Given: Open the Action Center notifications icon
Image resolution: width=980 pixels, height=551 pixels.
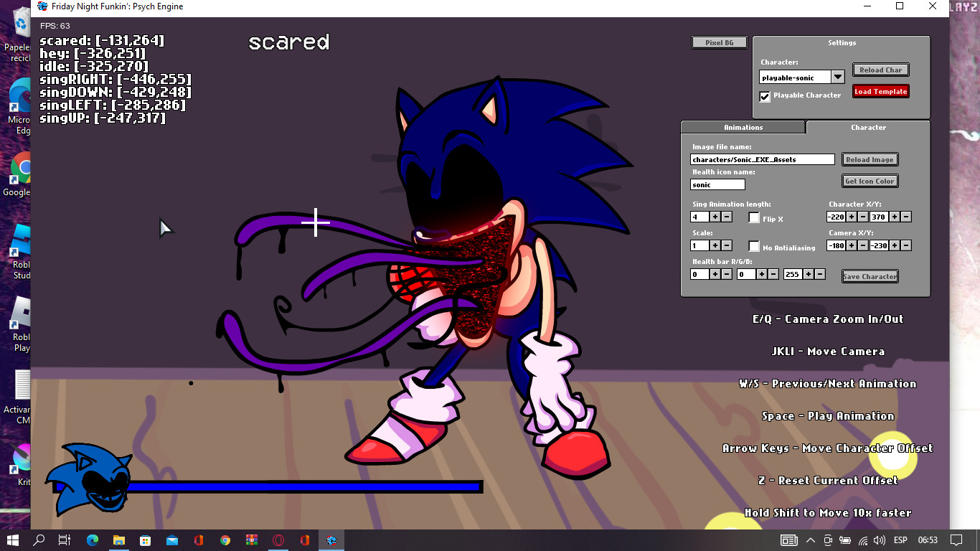Looking at the screenshot, I should [956, 540].
